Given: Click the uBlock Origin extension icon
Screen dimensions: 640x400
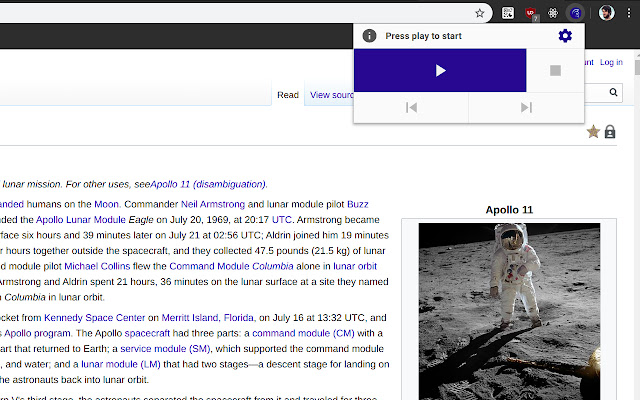Looking at the screenshot, I should pyautogui.click(x=531, y=13).
